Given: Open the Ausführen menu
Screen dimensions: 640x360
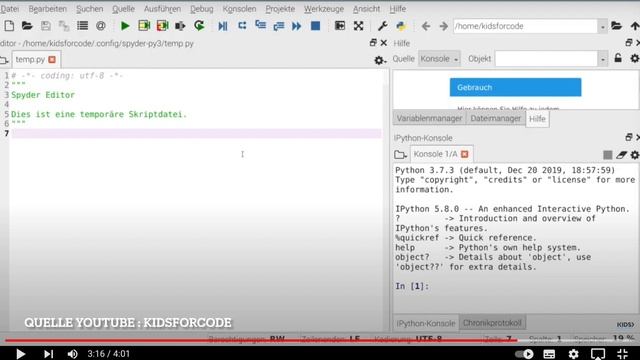Looking at the screenshot, I should [162, 9].
